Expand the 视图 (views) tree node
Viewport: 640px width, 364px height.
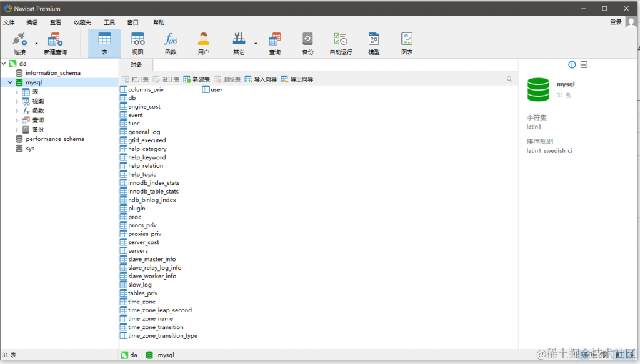[17, 101]
